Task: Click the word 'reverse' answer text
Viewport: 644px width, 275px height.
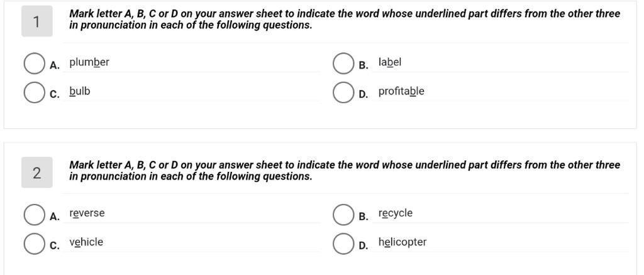Action: (87, 213)
